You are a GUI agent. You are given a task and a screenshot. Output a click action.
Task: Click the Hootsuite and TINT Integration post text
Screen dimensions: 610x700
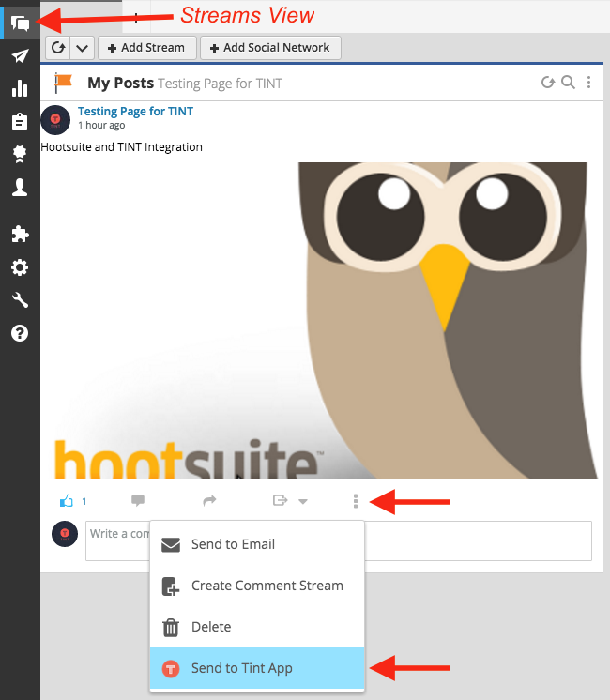click(121, 147)
